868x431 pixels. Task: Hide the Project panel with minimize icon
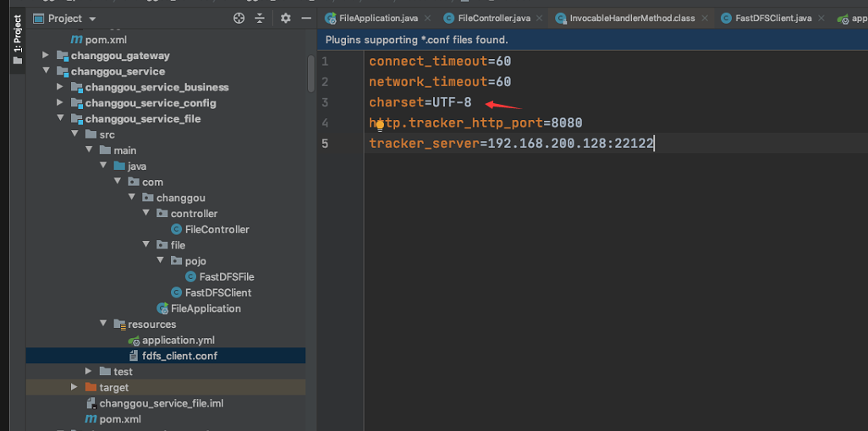(x=306, y=19)
